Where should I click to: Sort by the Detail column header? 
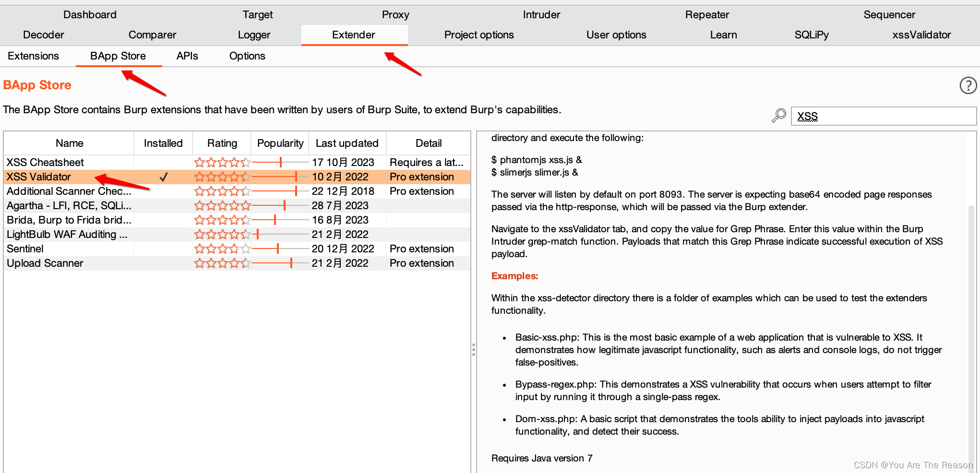point(429,143)
